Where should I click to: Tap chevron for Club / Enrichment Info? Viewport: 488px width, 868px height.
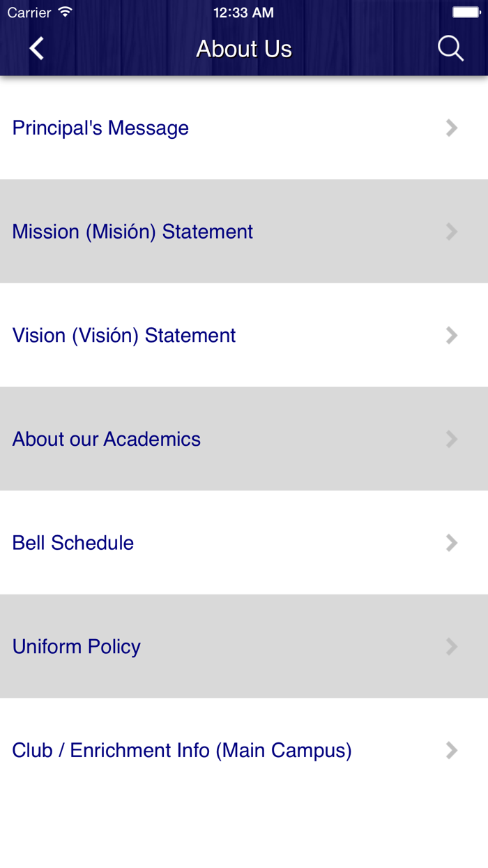tap(452, 750)
